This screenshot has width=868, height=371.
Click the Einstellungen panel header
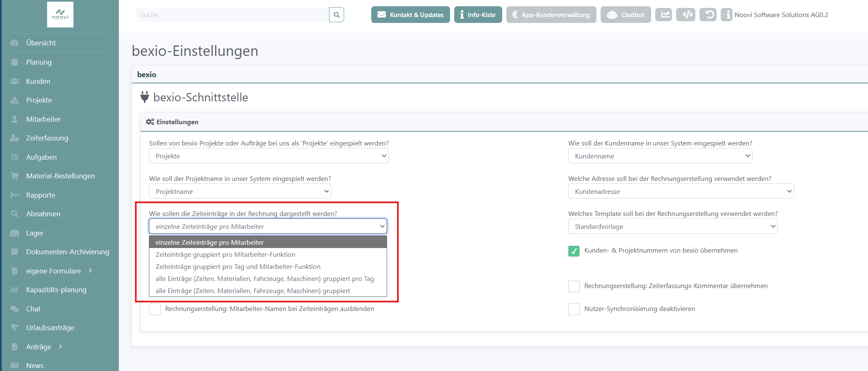click(504, 122)
